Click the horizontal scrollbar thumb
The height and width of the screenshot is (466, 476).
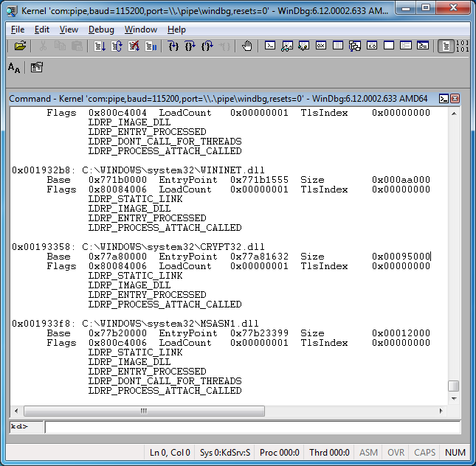(x=144, y=411)
